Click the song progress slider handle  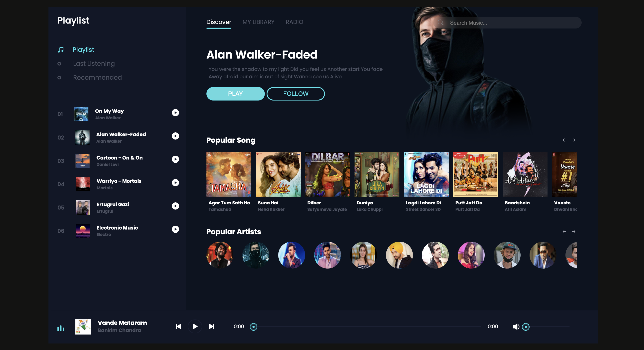click(254, 327)
